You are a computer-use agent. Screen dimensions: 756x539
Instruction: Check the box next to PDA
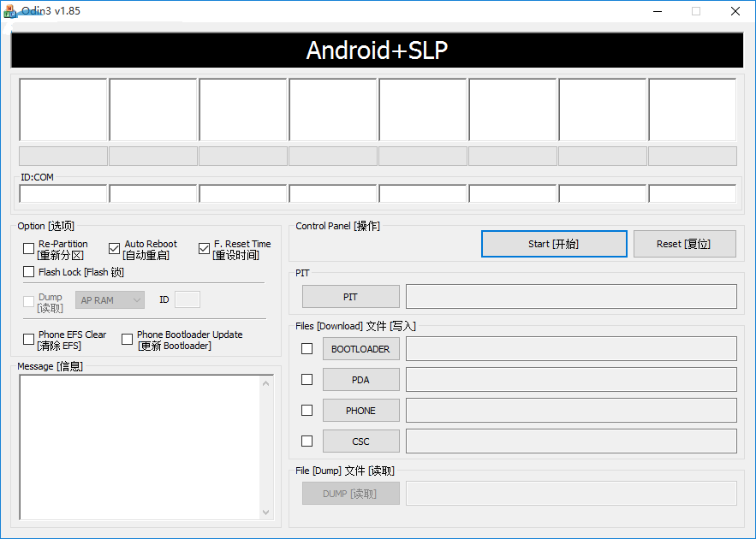(x=307, y=379)
